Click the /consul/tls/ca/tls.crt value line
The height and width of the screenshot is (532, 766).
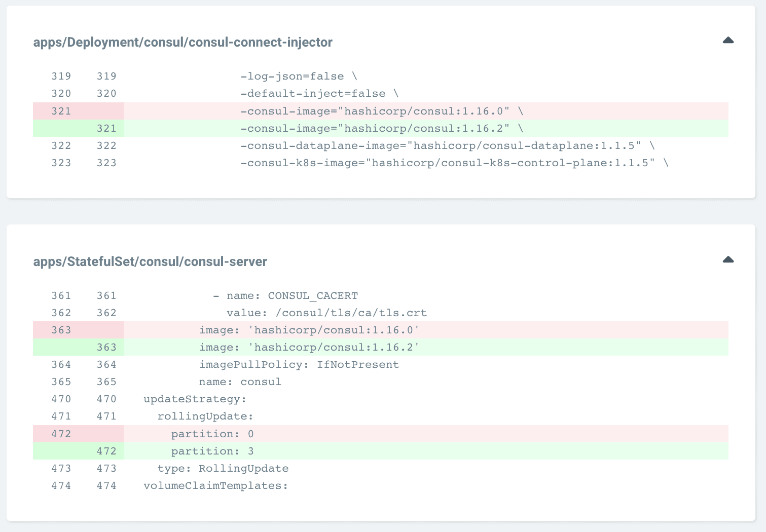[x=326, y=313]
